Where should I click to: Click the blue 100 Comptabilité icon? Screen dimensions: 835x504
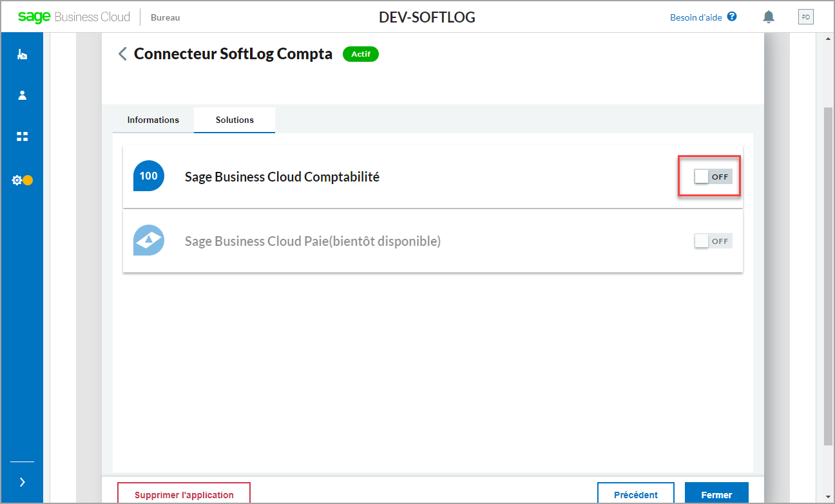point(149,176)
